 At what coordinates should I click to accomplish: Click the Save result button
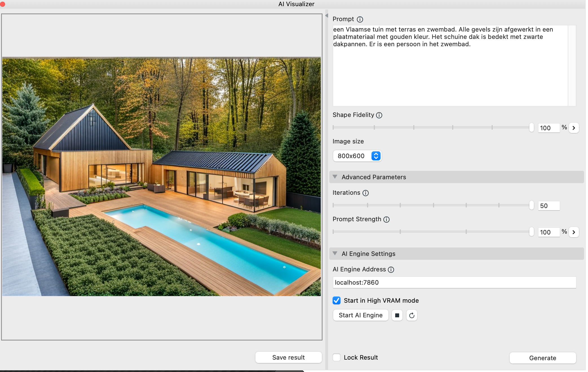tap(288, 357)
